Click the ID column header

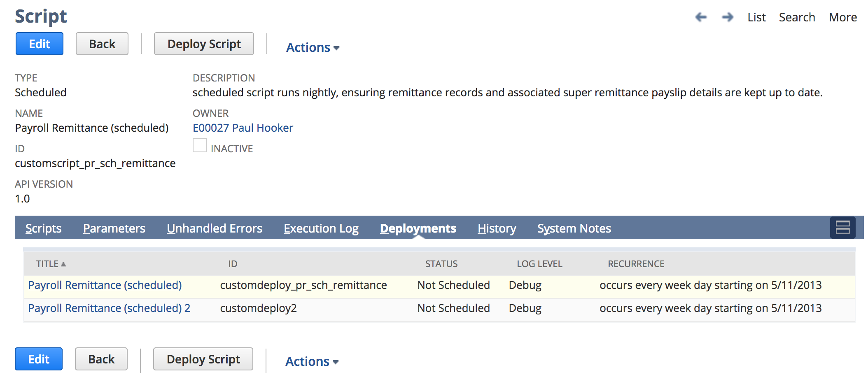click(x=233, y=264)
